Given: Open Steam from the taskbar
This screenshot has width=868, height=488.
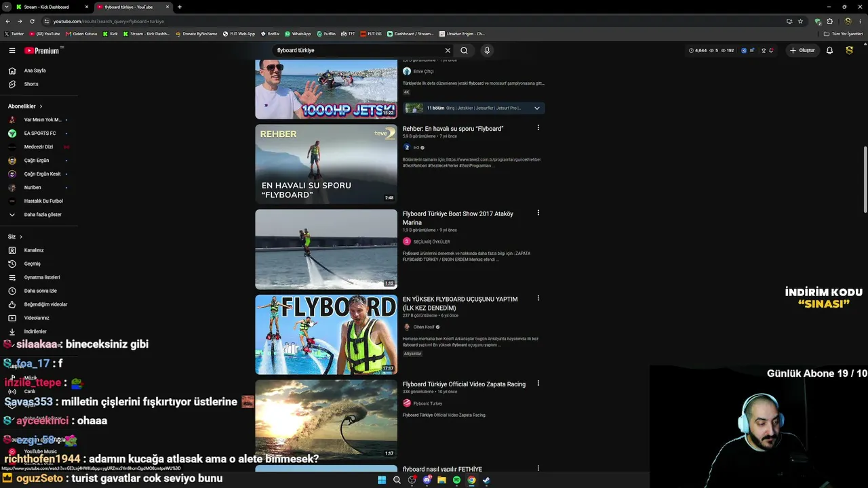Looking at the screenshot, I should point(486,480).
